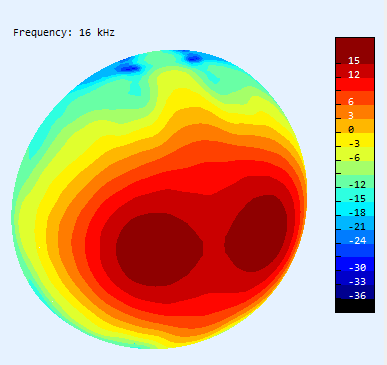Click the -30 value on color scale

357,268
